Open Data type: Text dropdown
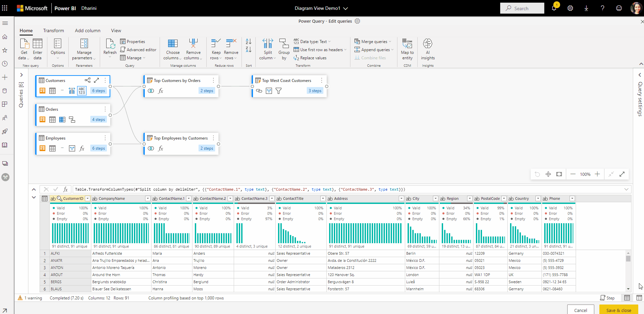The image size is (644, 314). tap(313, 42)
